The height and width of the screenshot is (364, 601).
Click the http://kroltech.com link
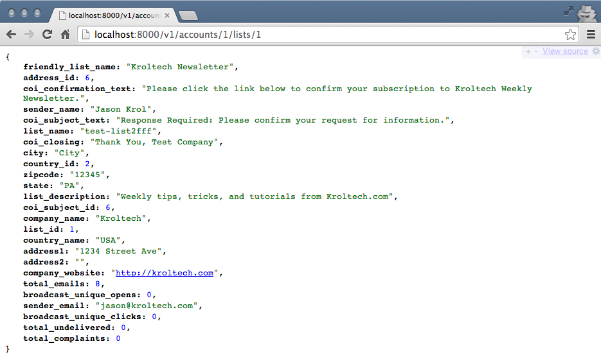click(x=165, y=273)
